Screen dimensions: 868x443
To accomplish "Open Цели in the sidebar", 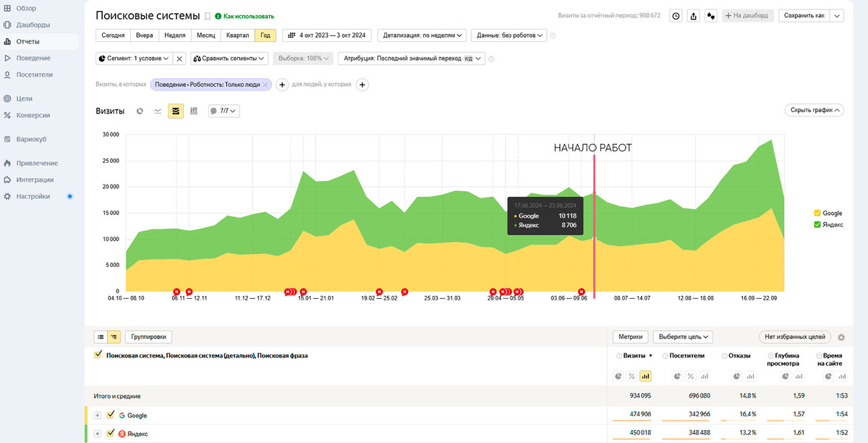I will coord(25,98).
